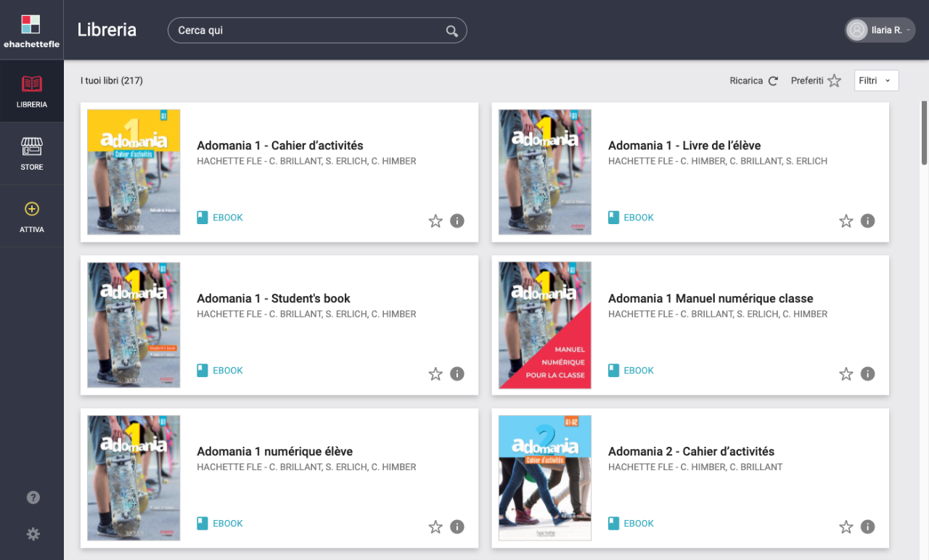Image resolution: width=929 pixels, height=560 pixels.
Task: Open the Libreria sidebar section
Action: click(x=32, y=91)
